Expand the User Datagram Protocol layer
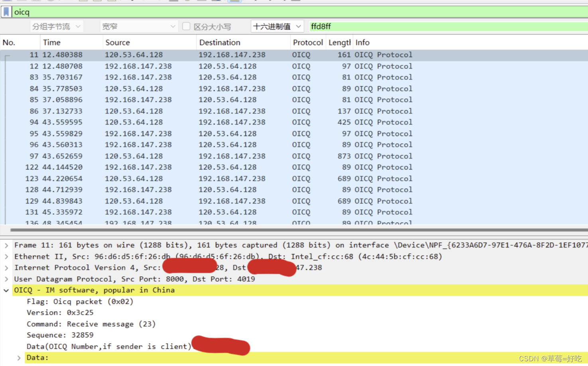 [x=6, y=279]
